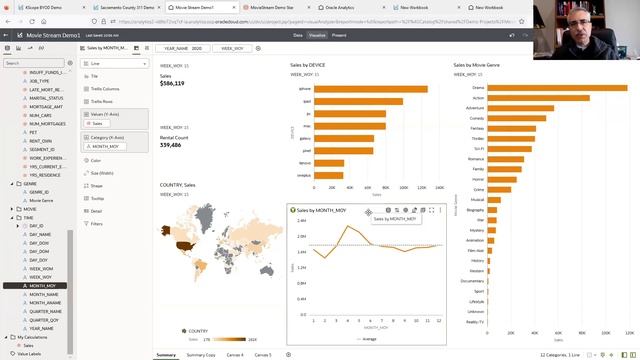Switch to Sacramento County 311 Demo browser tab
This screenshot has height=360, width=640.
(x=127, y=7)
